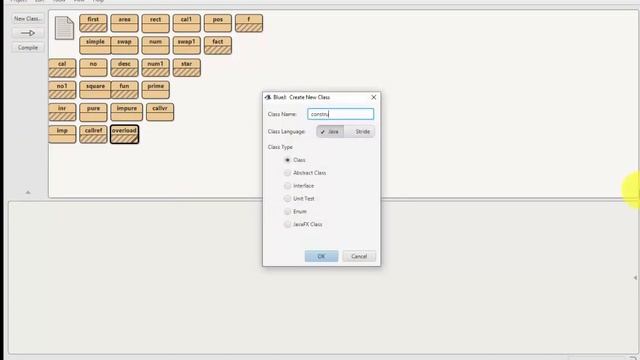Select the 'cal1' class box
The image size is (640, 360).
pos(187,23)
